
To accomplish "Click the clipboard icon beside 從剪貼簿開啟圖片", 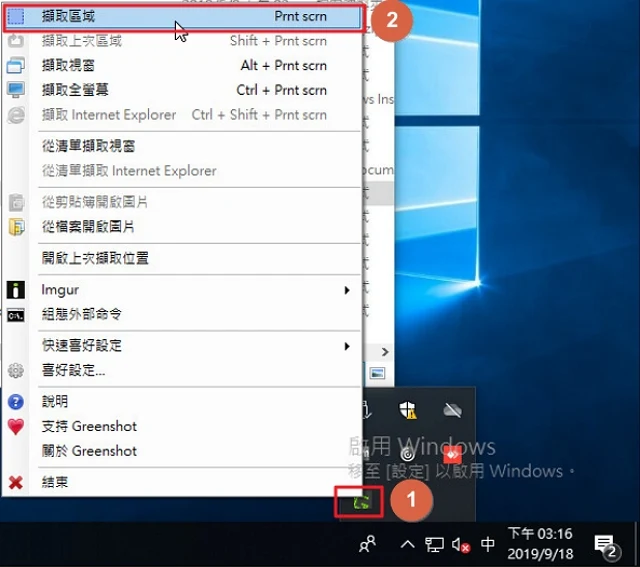I will click(x=16, y=202).
